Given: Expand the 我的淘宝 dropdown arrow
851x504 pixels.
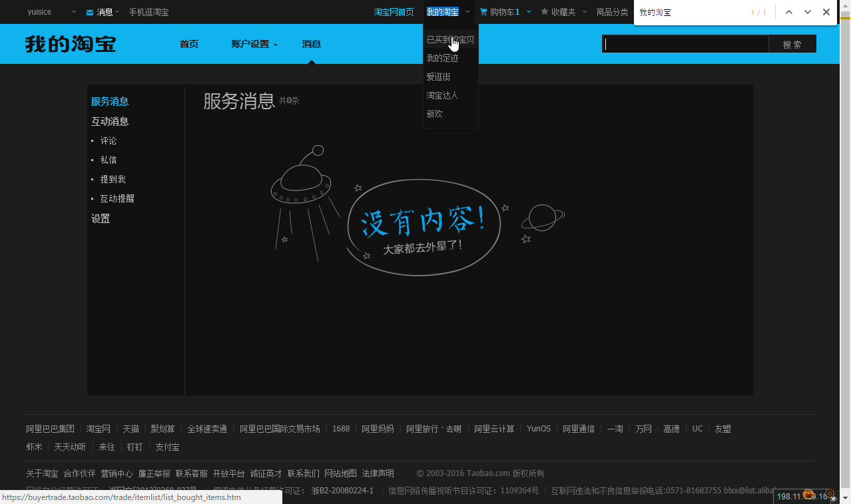Looking at the screenshot, I should point(468,12).
